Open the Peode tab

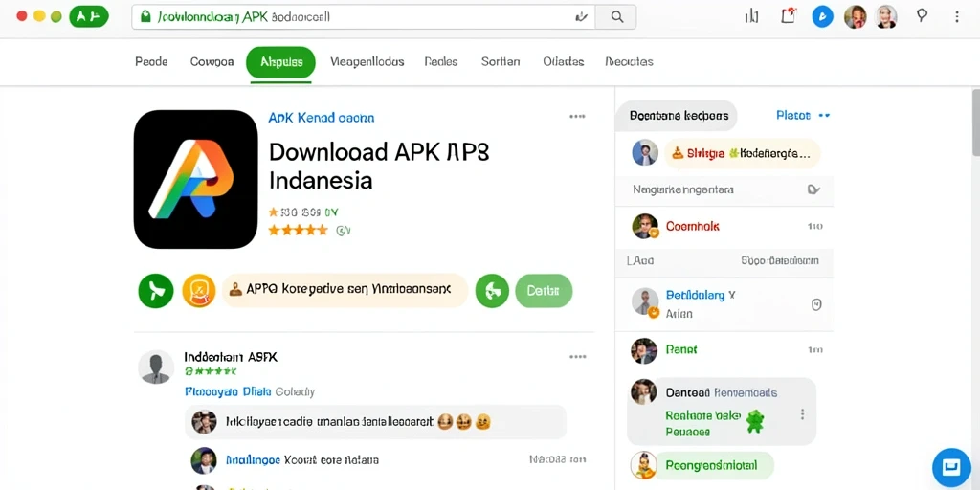151,61
